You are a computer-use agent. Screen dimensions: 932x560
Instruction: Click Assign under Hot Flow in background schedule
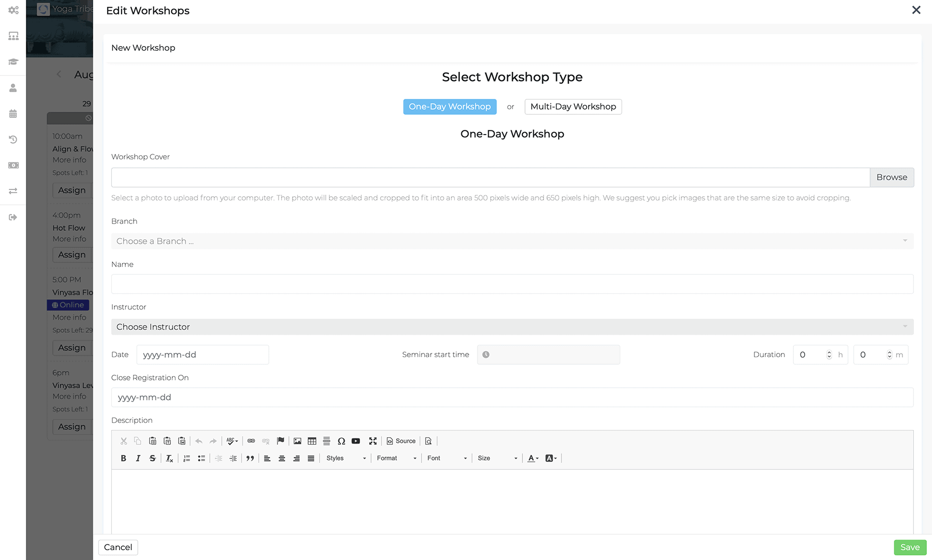coord(72,255)
